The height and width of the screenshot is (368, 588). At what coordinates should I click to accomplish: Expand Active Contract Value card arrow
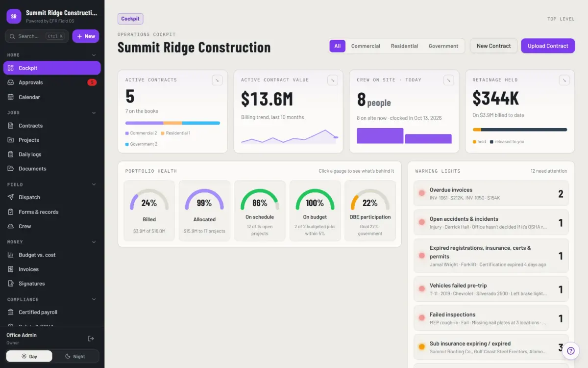(x=333, y=80)
